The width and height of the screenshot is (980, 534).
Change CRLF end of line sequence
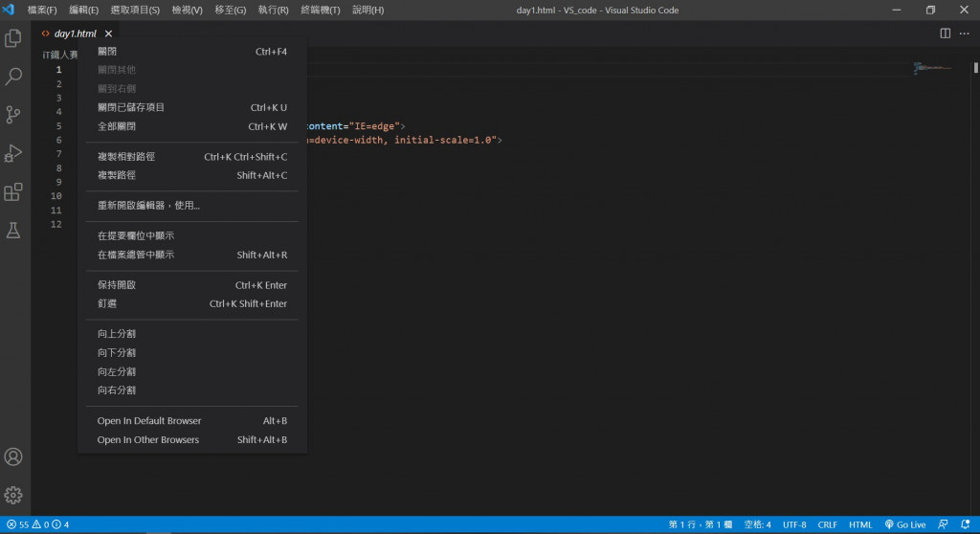tap(828, 524)
